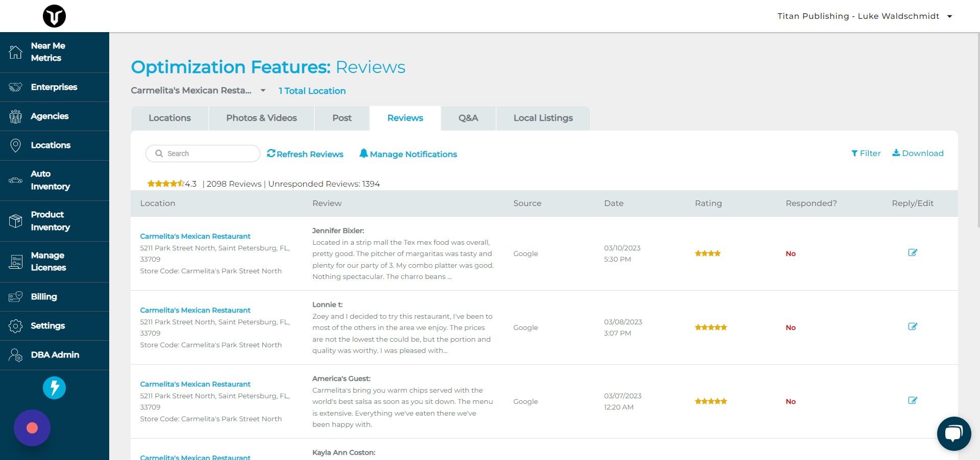Click the Billing card icon
This screenshot has width=980, height=460.
15,297
